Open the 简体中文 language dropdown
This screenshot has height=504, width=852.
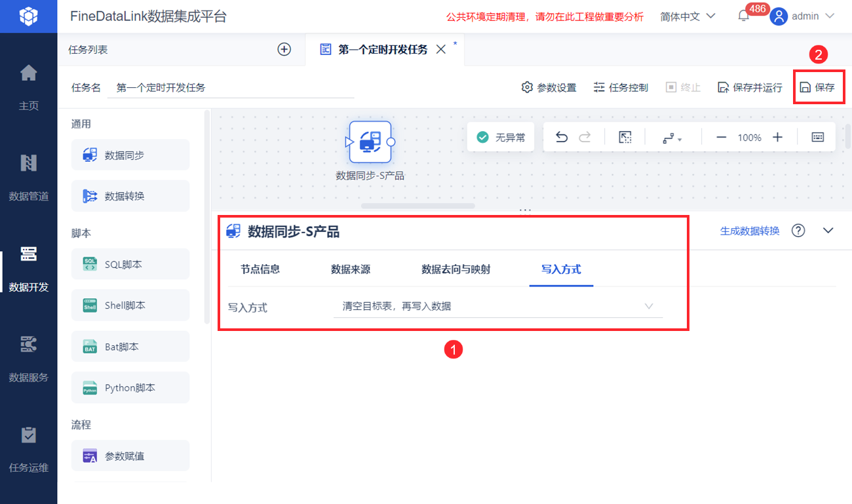(687, 16)
